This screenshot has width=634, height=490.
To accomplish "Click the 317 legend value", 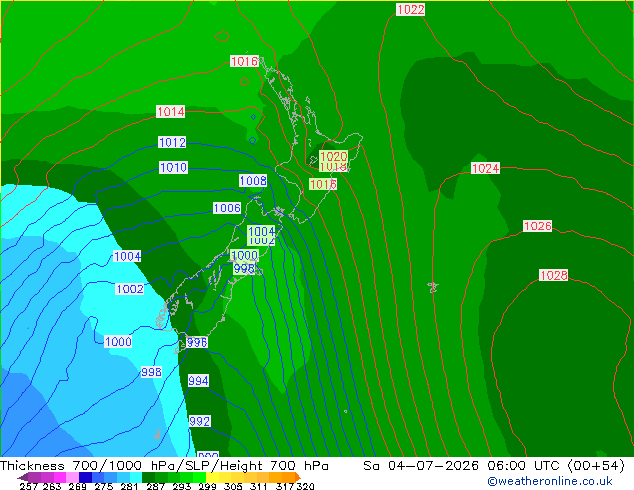I will click(x=285, y=486).
